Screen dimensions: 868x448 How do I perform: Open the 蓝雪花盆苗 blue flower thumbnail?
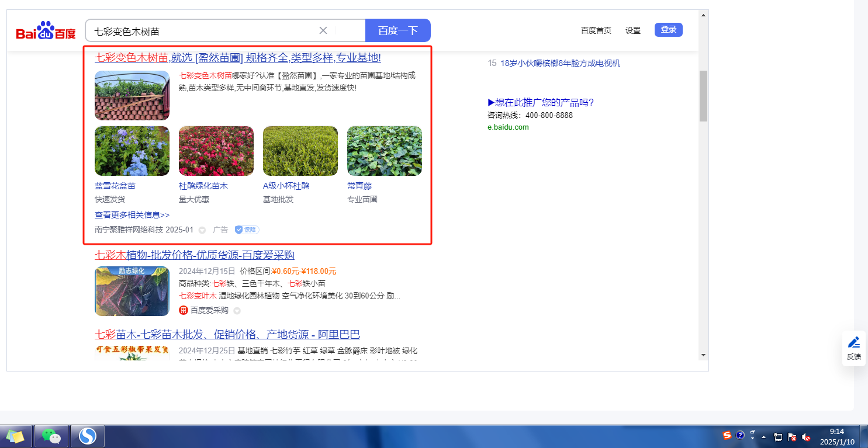[132, 151]
